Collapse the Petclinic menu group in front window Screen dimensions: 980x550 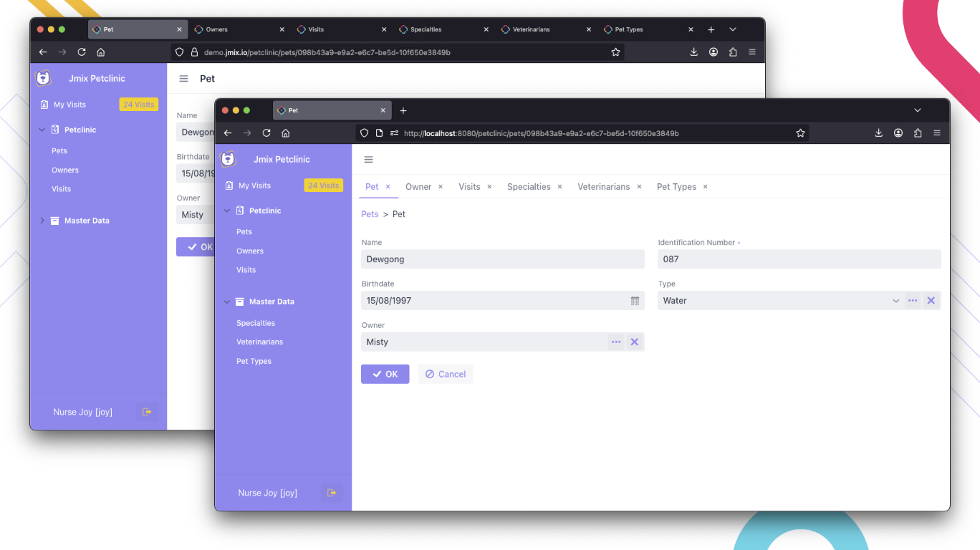tap(227, 211)
